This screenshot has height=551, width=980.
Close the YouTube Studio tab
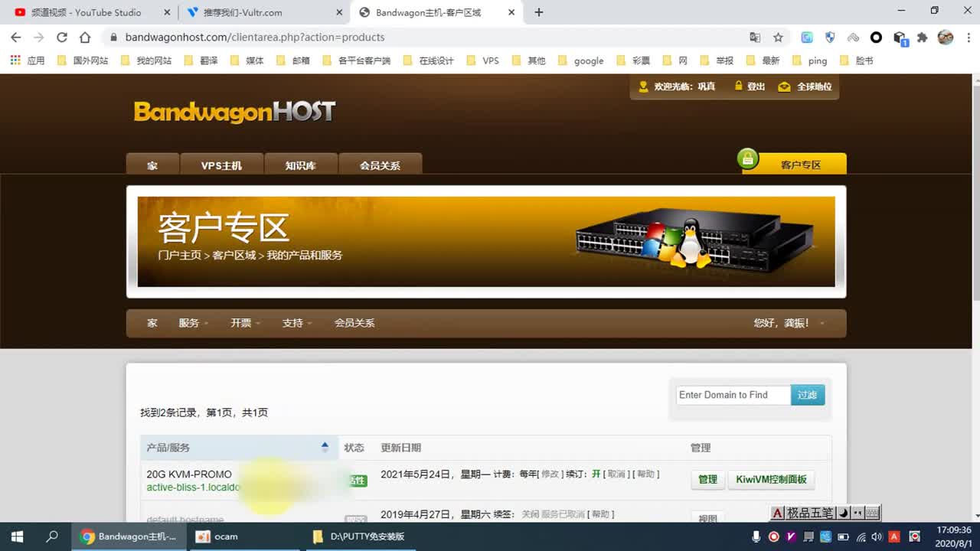click(x=167, y=12)
